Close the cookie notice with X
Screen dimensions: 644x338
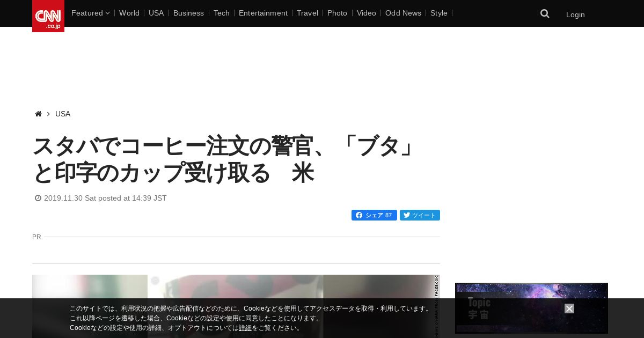(569, 308)
